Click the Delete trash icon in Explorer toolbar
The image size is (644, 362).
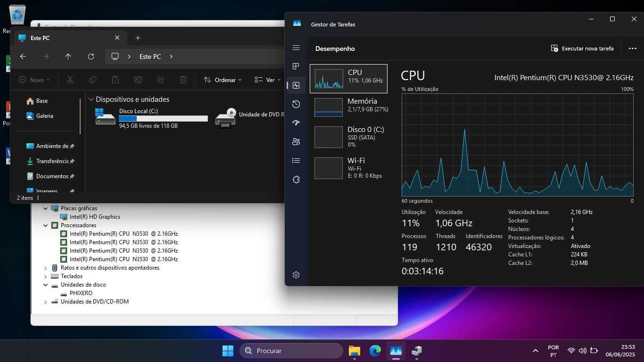183,80
